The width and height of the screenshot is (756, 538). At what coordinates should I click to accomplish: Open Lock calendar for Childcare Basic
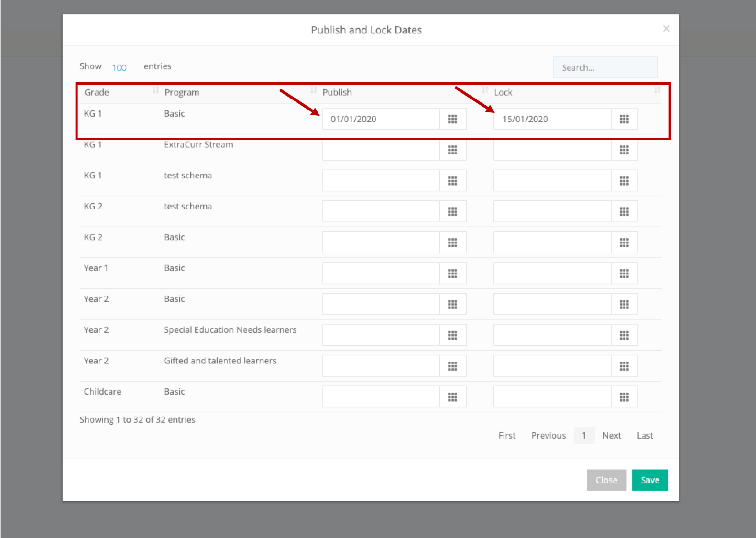tap(624, 397)
